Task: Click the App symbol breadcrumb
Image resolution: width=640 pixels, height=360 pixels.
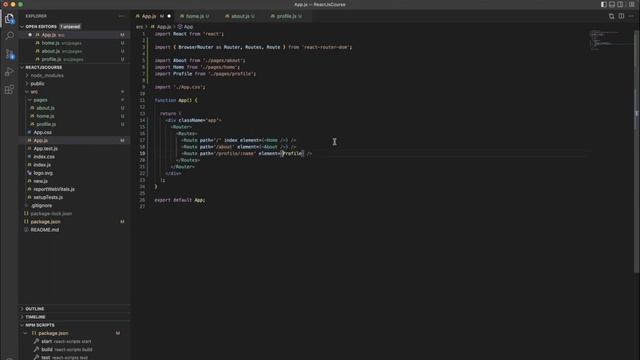Action: point(185,27)
